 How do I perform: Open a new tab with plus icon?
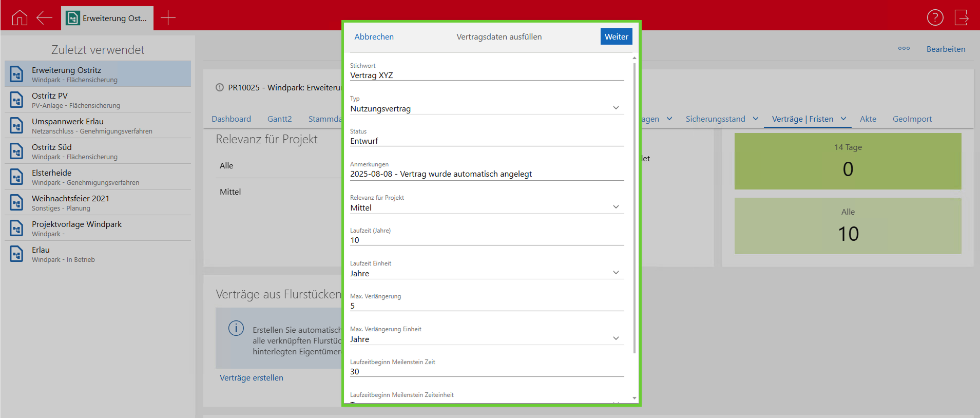coord(168,18)
